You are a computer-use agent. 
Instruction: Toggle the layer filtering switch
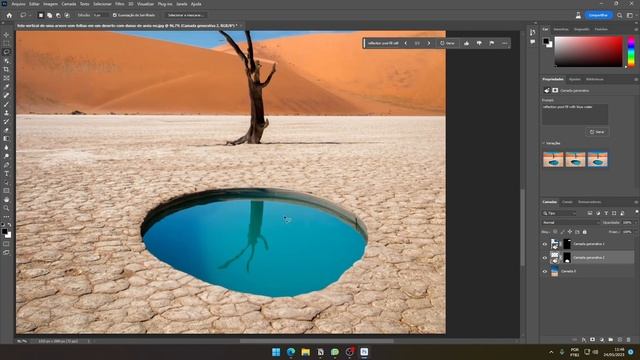coord(636,212)
